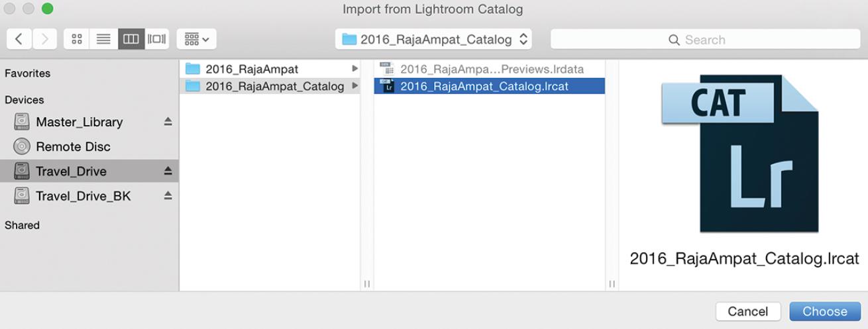Select column view mode
Viewport: 868px width, 329px height.
131,39
